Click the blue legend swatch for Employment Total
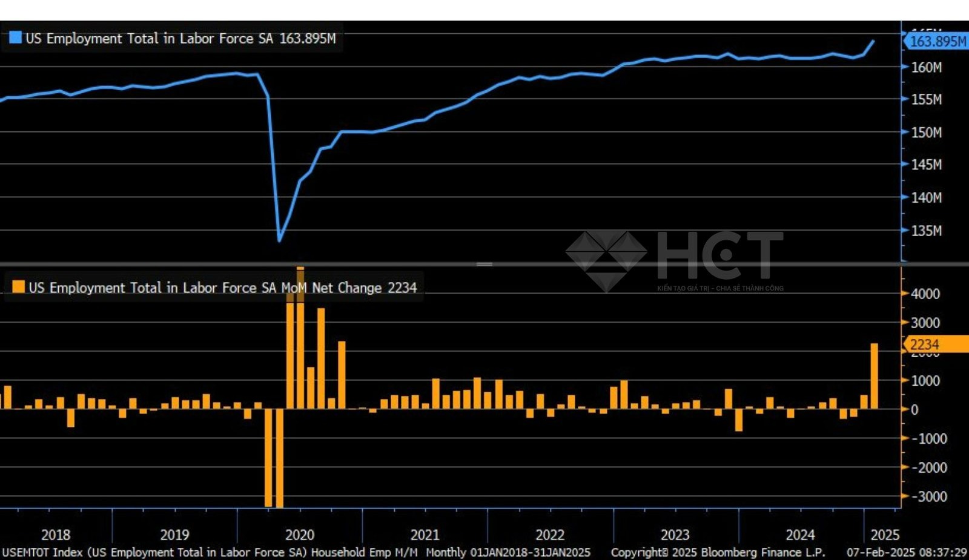 (x=16, y=38)
